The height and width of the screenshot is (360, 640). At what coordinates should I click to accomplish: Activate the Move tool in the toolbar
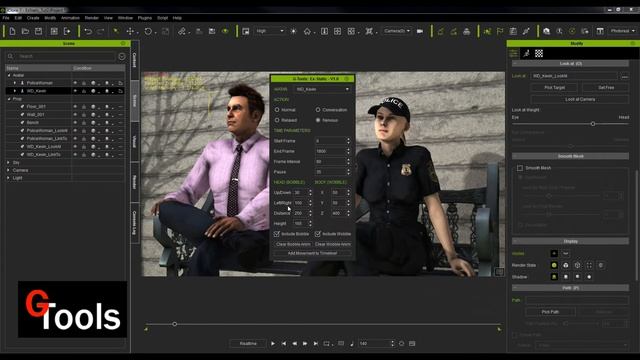pos(130,31)
